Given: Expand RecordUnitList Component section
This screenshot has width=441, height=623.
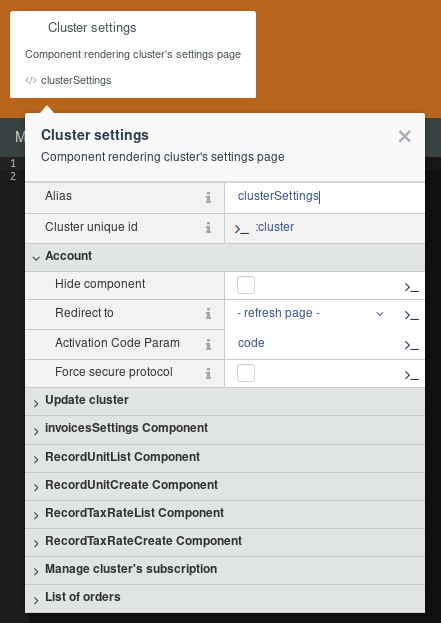Looking at the screenshot, I should pos(225,458).
